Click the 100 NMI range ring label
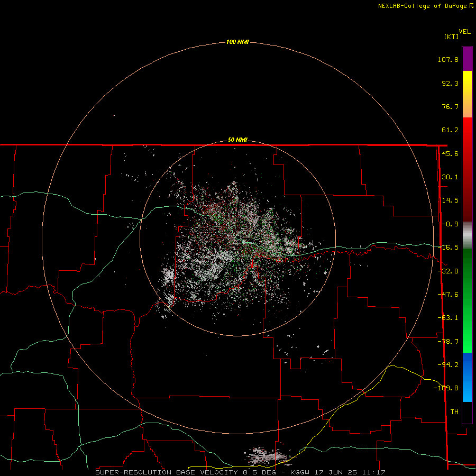This screenshot has height=476, width=476. pyautogui.click(x=237, y=42)
